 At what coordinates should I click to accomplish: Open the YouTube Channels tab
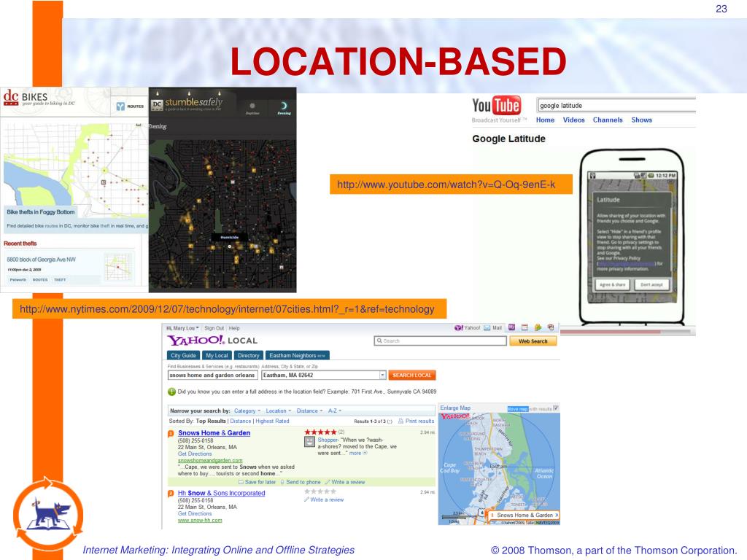(608, 120)
